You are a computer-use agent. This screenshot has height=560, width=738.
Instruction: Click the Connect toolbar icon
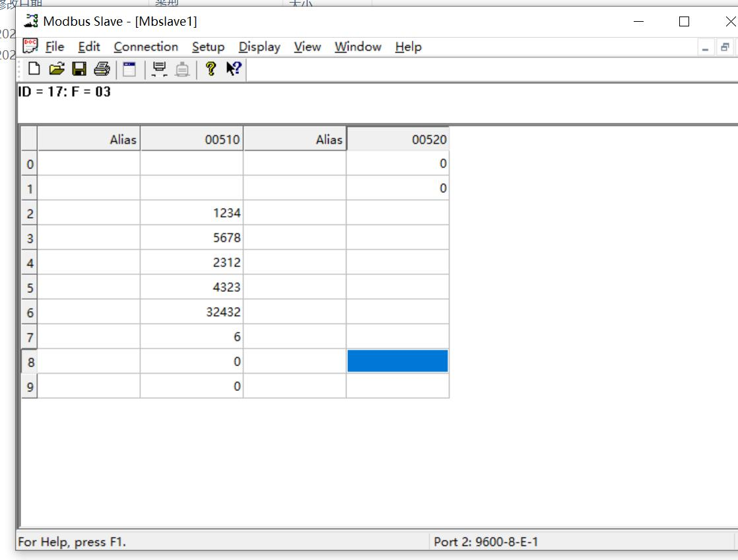tap(158, 69)
